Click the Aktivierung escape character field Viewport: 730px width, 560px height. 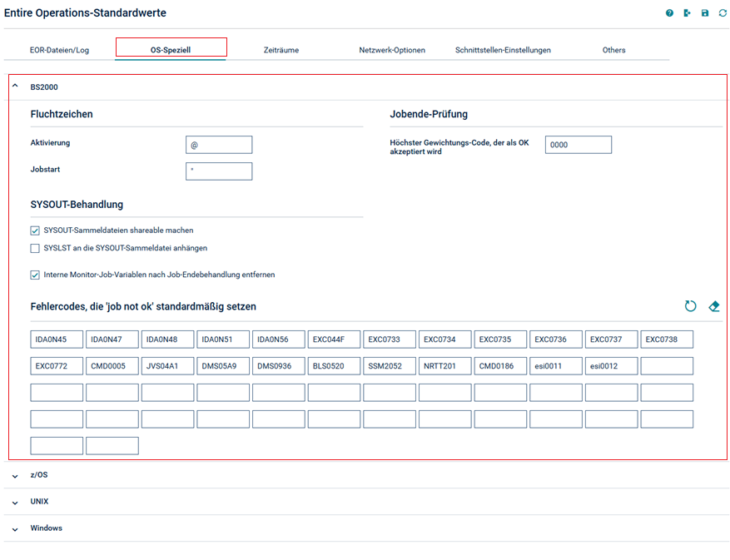pos(219,145)
